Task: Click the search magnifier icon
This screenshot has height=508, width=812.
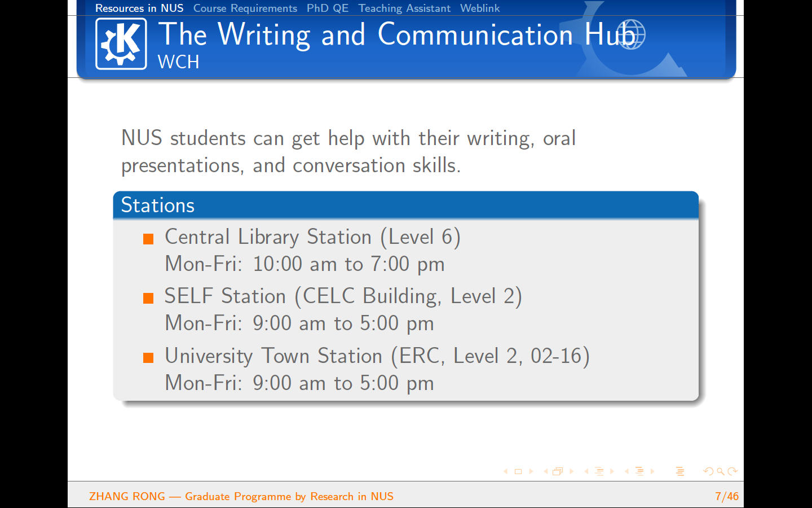Action: pyautogui.click(x=721, y=471)
